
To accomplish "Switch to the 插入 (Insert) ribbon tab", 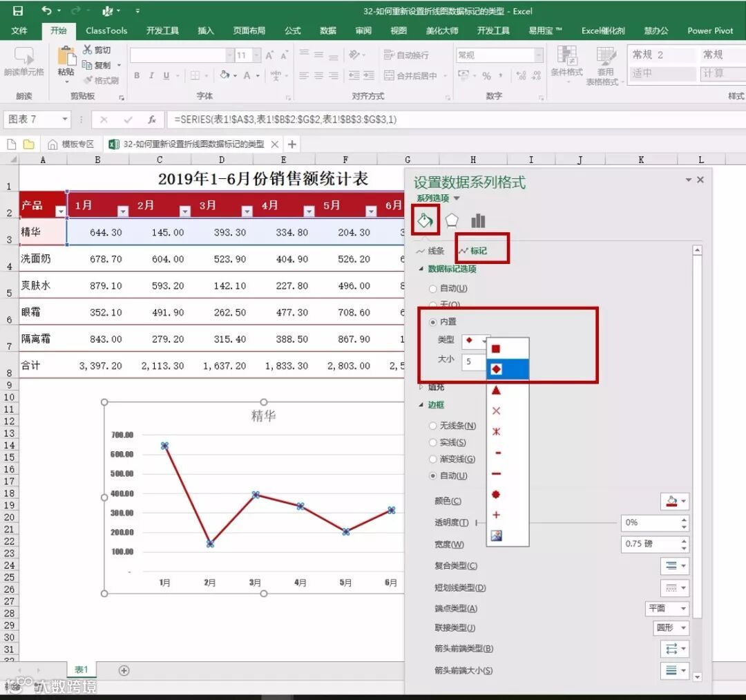I will click(206, 30).
